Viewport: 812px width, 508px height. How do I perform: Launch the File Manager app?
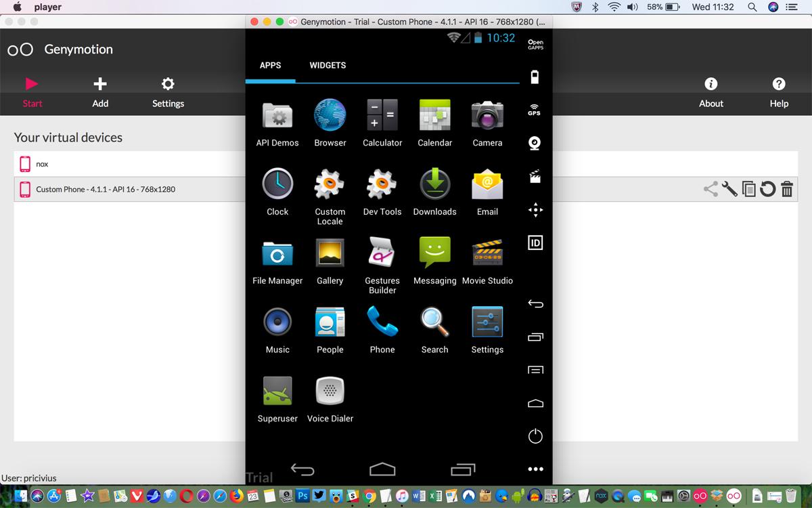tap(277, 254)
